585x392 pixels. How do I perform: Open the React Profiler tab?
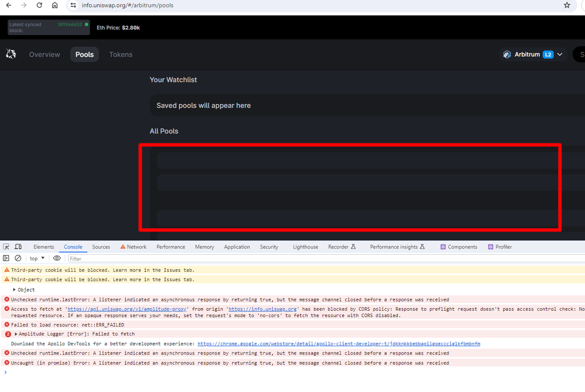(500, 247)
